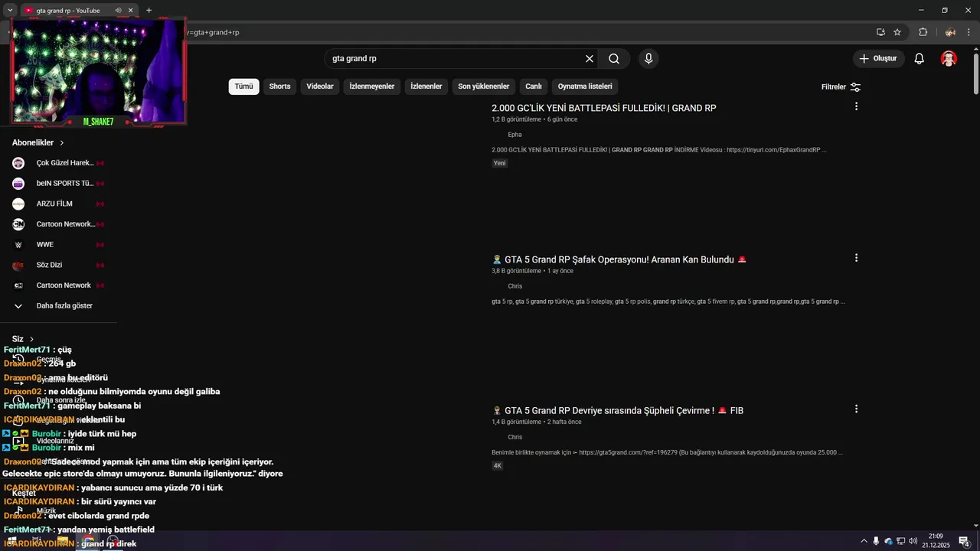Screen dimensions: 980x551
Task: Open Chris channel under Şüpheli Çevirme video
Action: 514,438
